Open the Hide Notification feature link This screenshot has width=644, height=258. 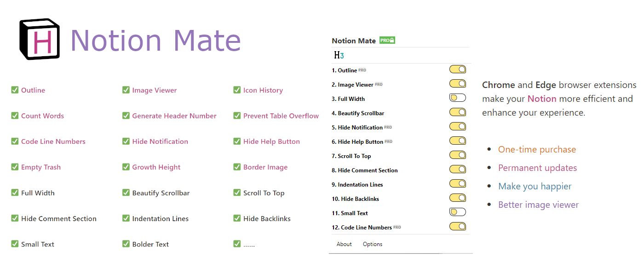coord(160,141)
